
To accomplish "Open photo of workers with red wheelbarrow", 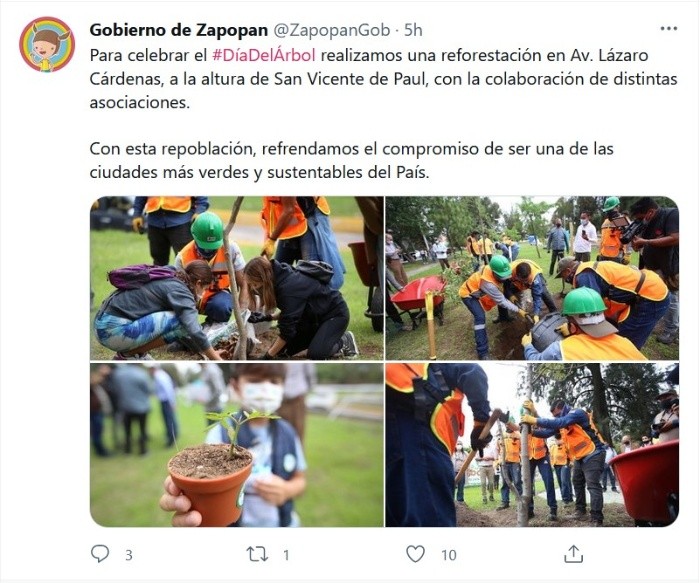I will click(532, 278).
